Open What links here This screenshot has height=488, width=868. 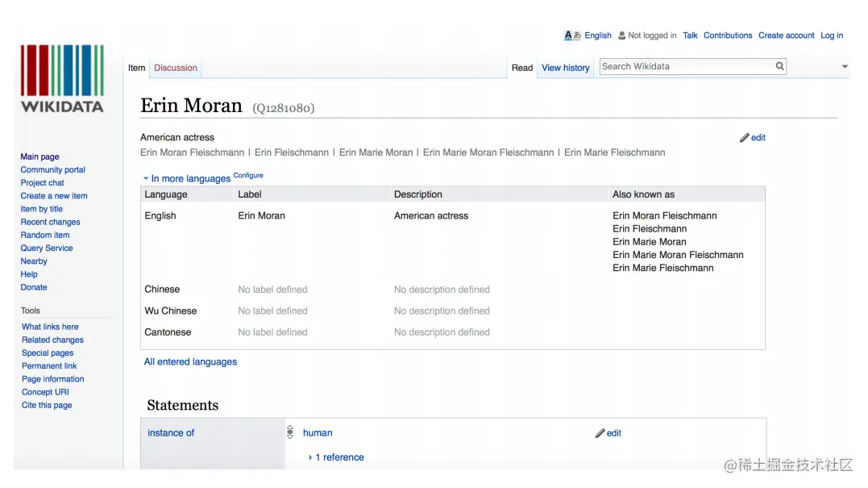click(50, 327)
